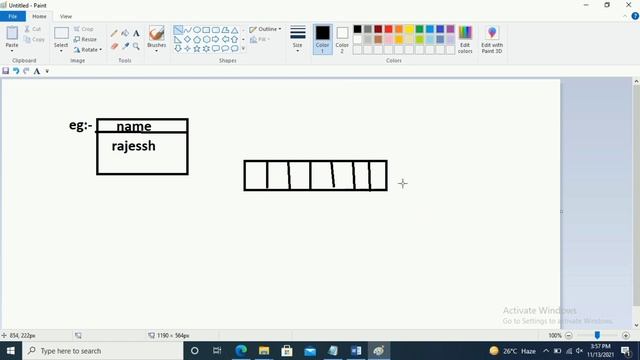Undo via quick access toolbar
This screenshot has width=640, height=360.
[16, 71]
